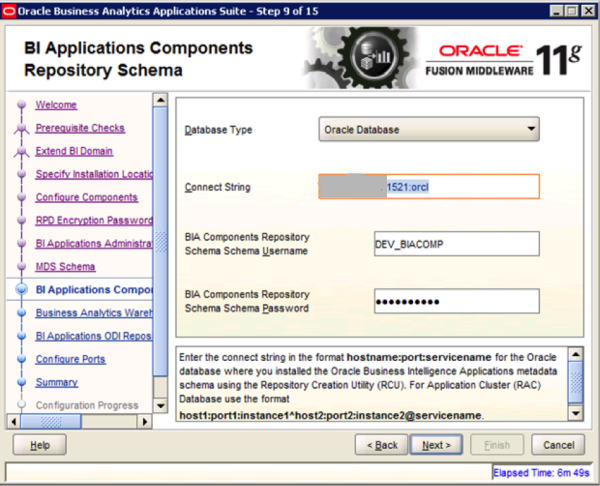Screen dimensions: 600x486
Task: Open the Database Type dropdown
Action: [x=429, y=129]
